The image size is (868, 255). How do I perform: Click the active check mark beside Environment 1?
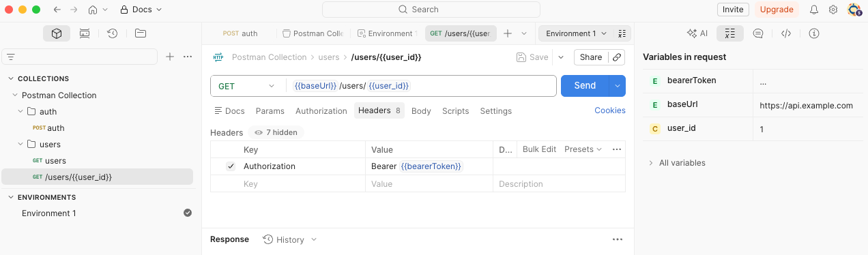[x=188, y=213]
